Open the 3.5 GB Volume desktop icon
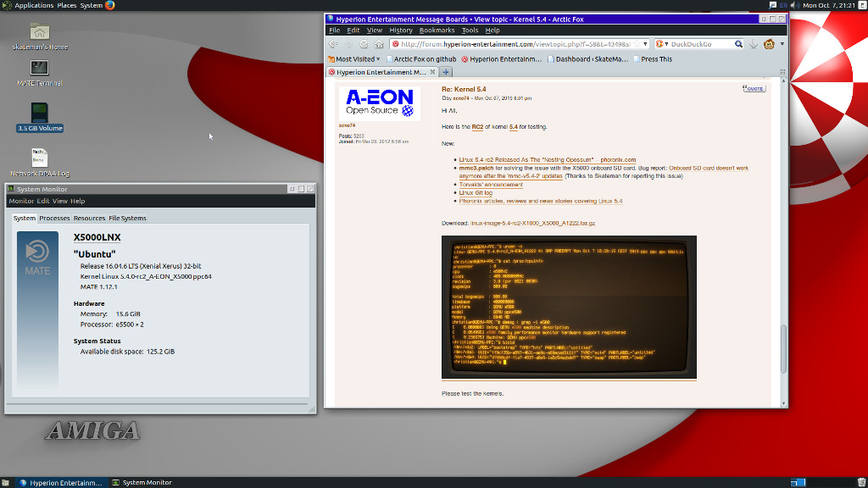The width and height of the screenshot is (868, 488). (x=40, y=114)
